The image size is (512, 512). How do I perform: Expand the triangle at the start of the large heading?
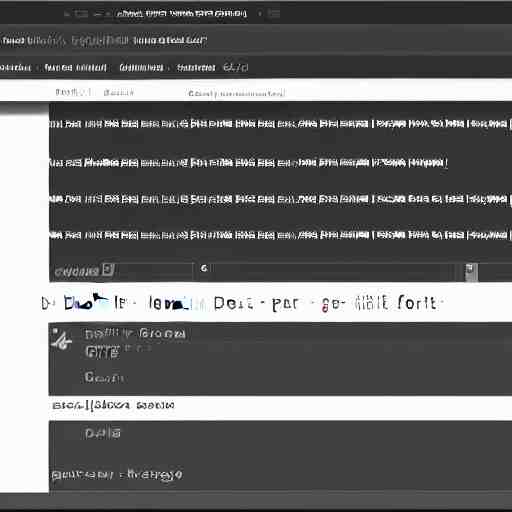pyautogui.click(x=45, y=303)
